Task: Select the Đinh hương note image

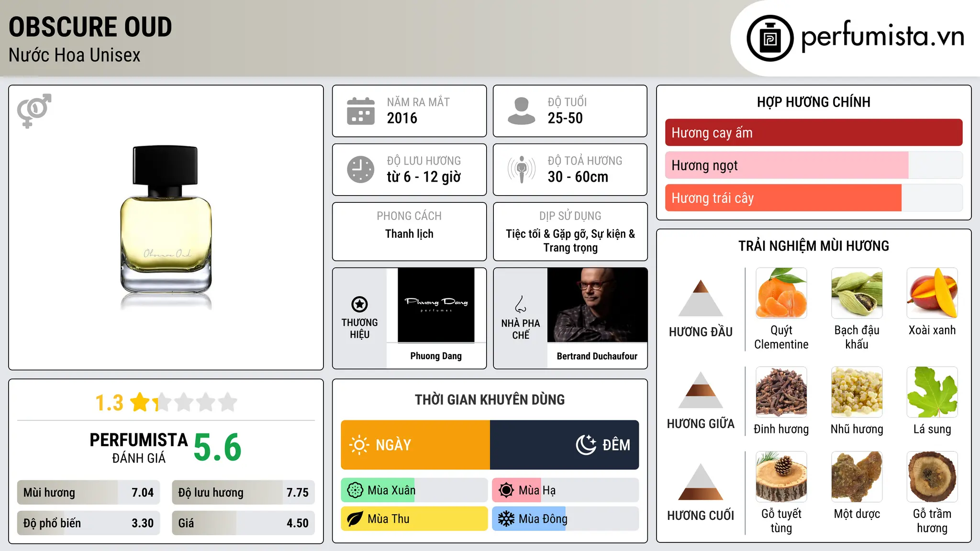Action: (x=781, y=392)
